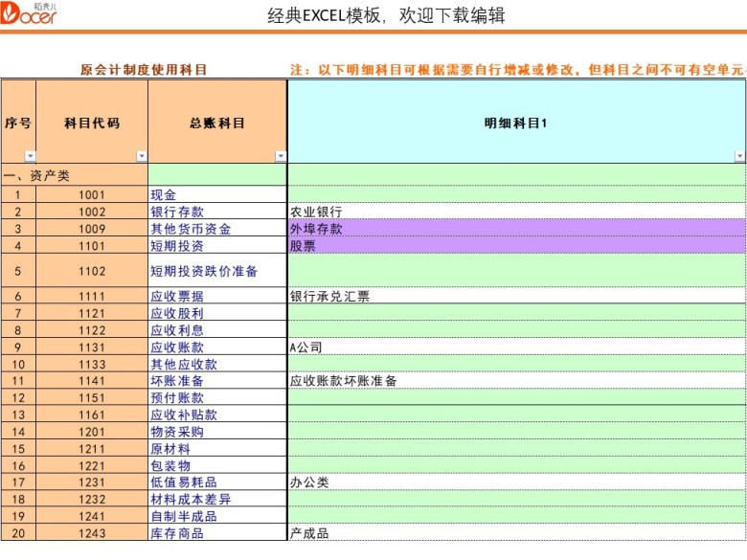Click the account code cell 1131
Viewport: 747px width, 560px height.
click(92, 347)
